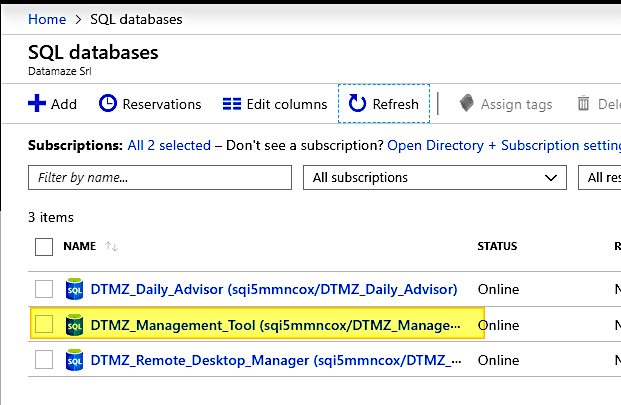The width and height of the screenshot is (621, 405).
Task: Click Online status of DTMZ_Management_Tool
Action: pyautogui.click(x=498, y=325)
